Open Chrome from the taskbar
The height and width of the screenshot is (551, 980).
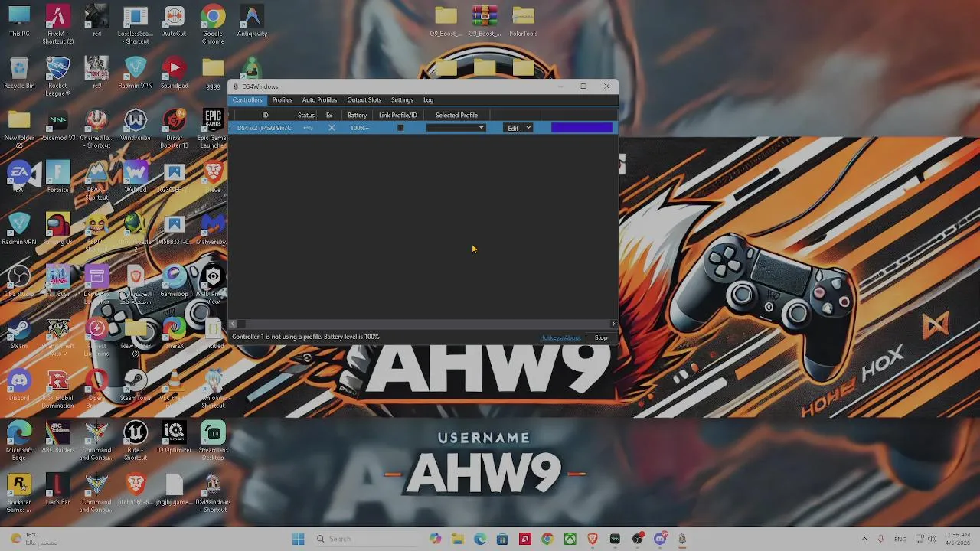[547, 539]
